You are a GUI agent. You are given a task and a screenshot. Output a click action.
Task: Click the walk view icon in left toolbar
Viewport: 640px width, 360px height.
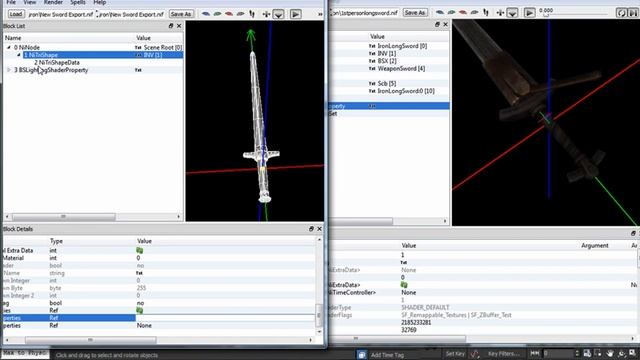coord(252,14)
